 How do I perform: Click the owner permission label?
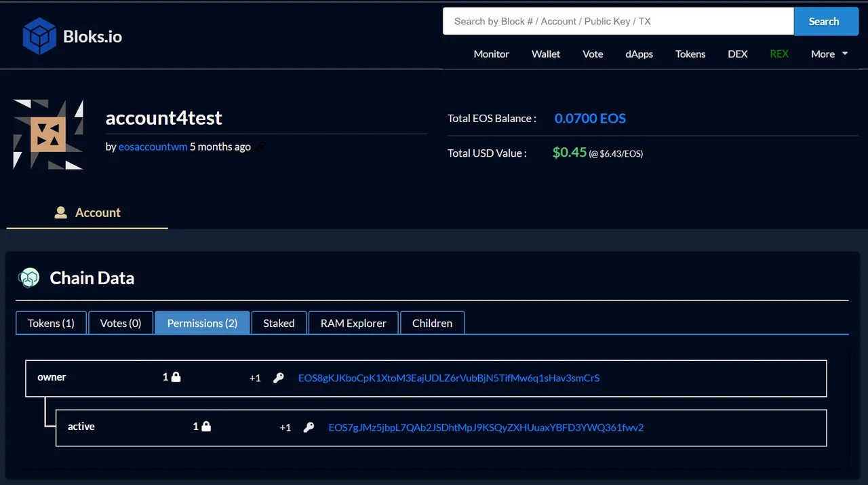pos(52,377)
